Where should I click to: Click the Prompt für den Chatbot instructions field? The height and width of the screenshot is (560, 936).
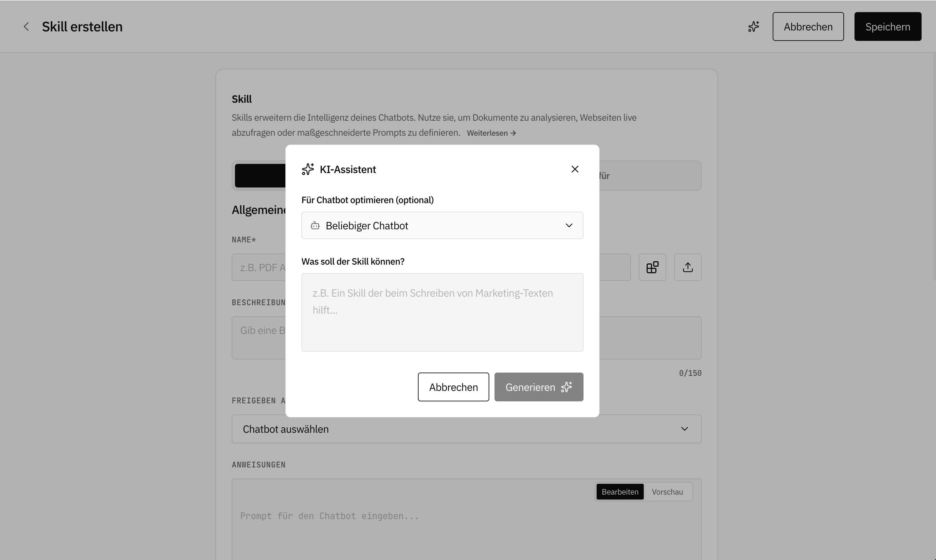(x=466, y=520)
